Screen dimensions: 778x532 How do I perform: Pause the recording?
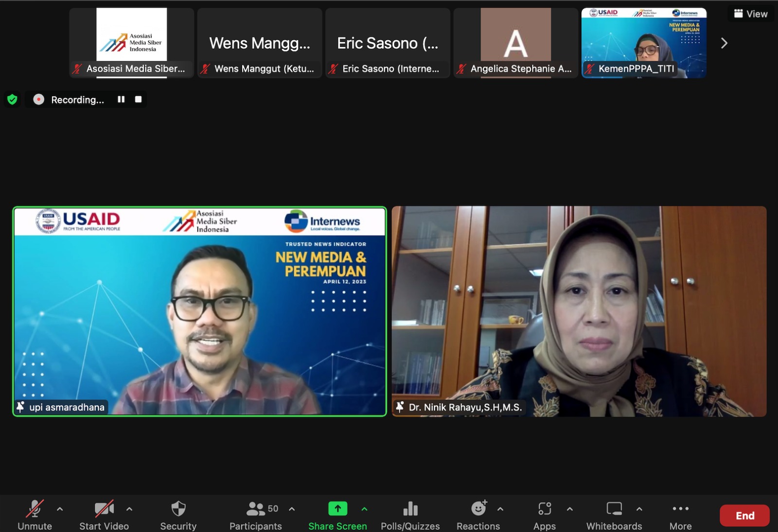(x=121, y=99)
